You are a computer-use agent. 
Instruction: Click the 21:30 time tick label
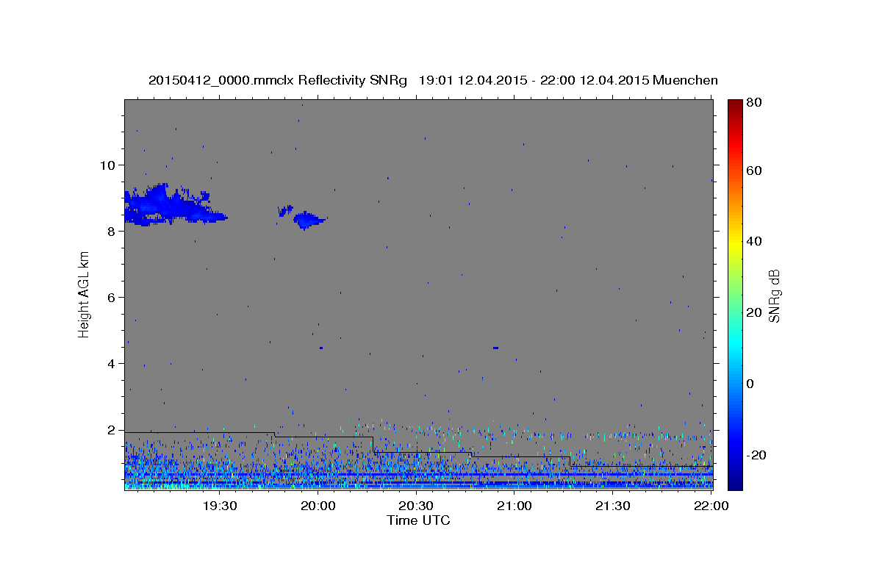coord(613,506)
